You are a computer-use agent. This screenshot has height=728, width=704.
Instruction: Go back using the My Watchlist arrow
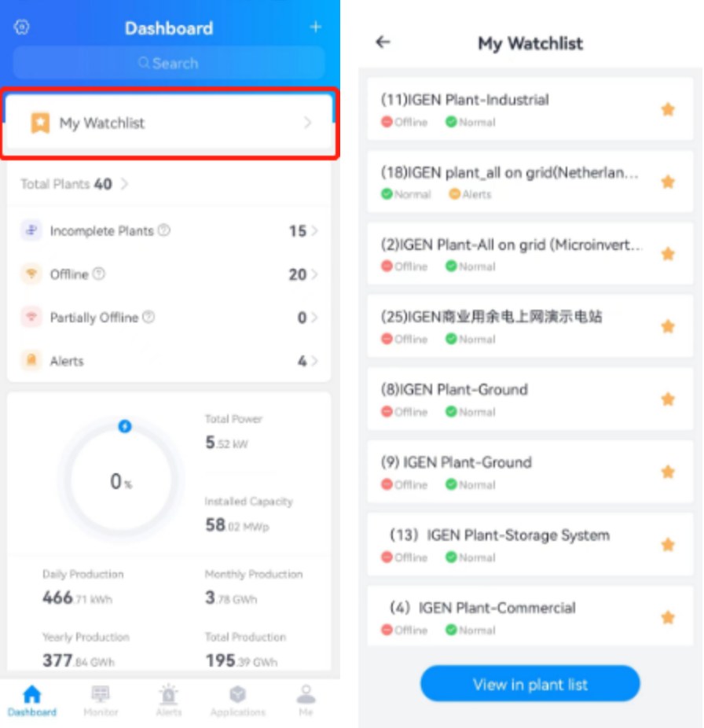[x=383, y=42]
